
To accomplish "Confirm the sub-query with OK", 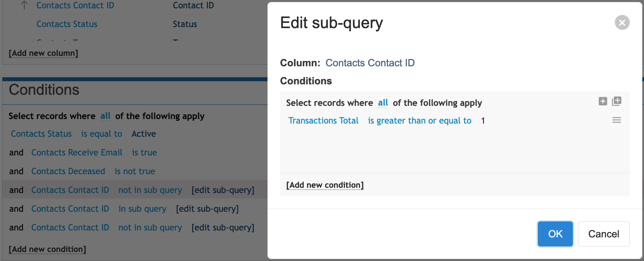I will coord(555,234).
